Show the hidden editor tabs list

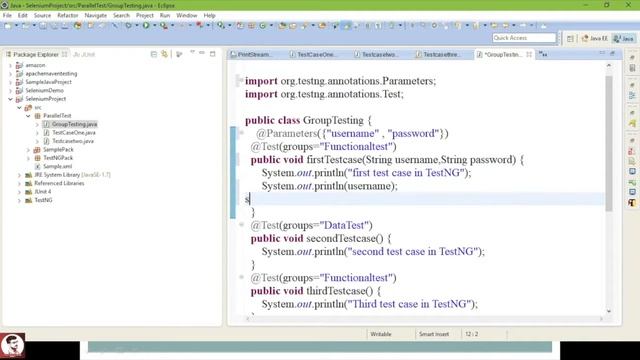point(543,54)
